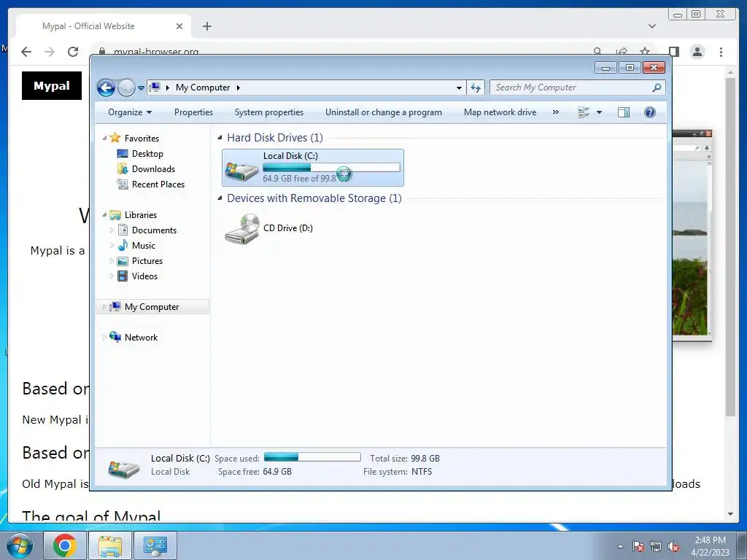Reload the Mypal page in Chrome
Image resolution: width=747 pixels, height=560 pixels.
73,52
